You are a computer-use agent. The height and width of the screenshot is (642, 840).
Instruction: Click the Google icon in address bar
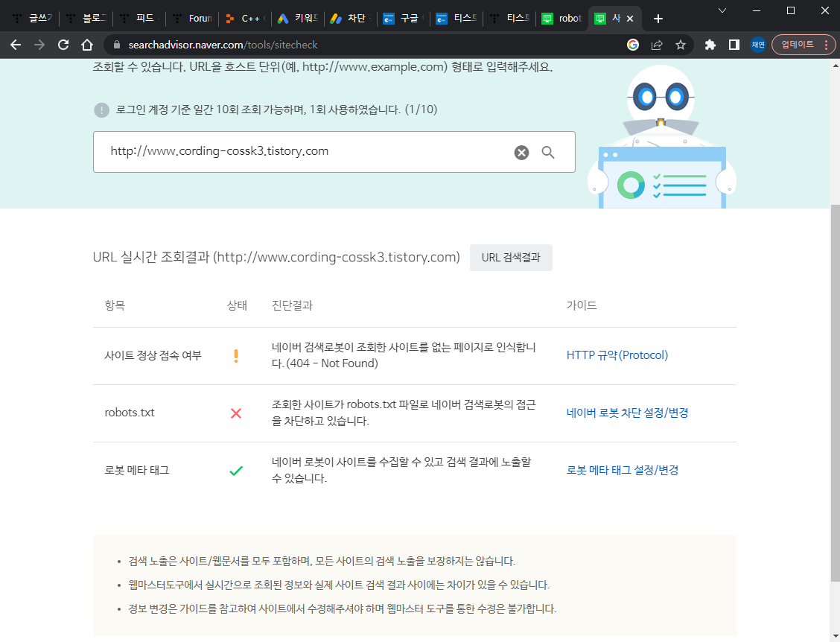tap(633, 45)
